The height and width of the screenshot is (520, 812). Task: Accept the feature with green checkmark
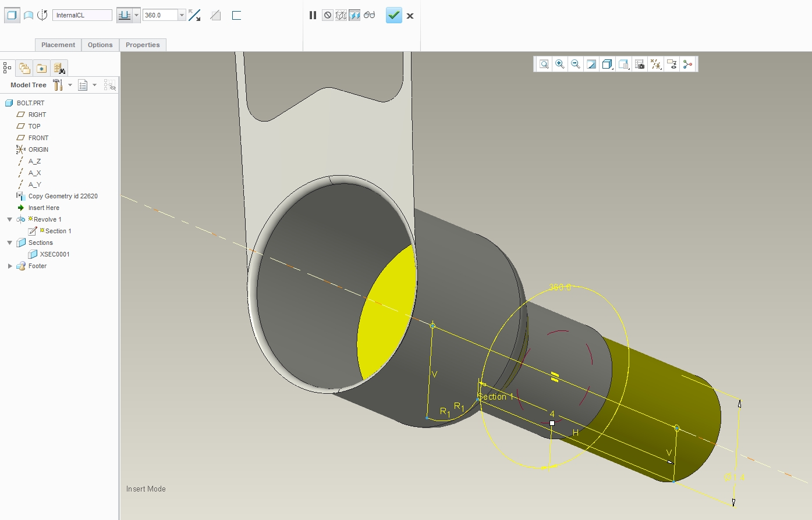(x=394, y=15)
